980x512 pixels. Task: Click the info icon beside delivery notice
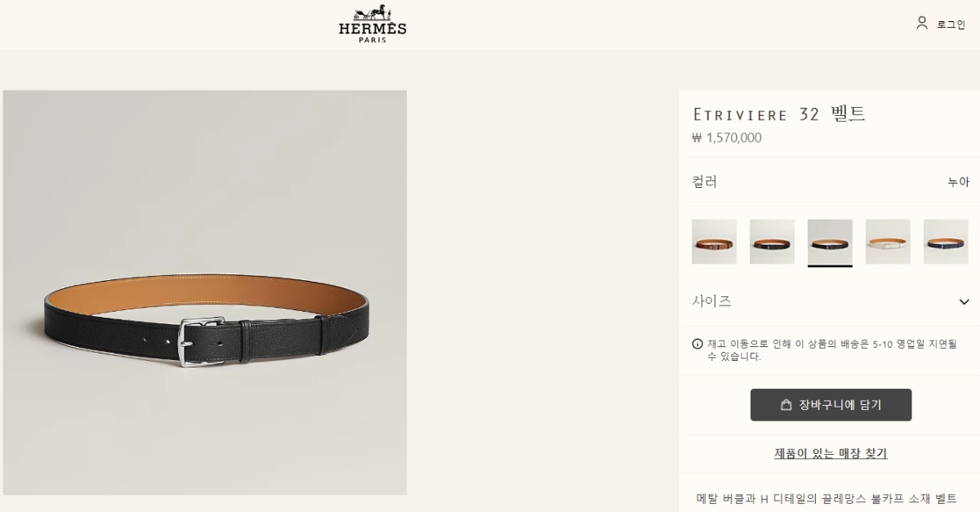point(697,344)
